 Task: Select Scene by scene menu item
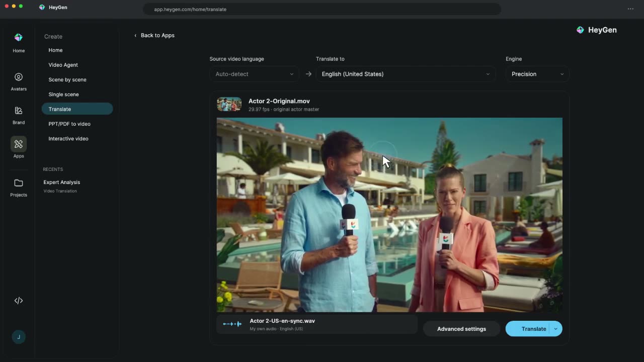(67, 79)
